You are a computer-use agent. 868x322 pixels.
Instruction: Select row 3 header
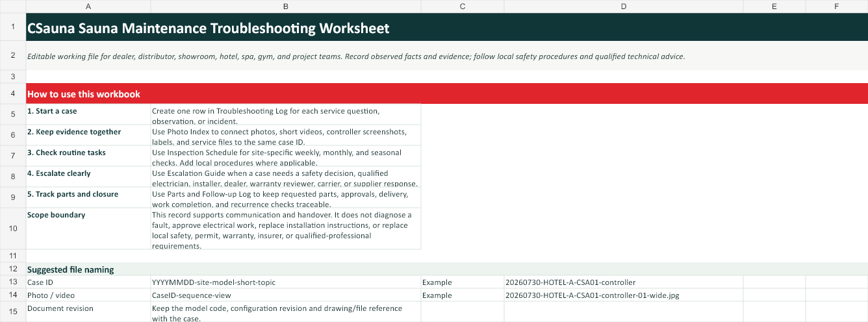[x=13, y=77]
